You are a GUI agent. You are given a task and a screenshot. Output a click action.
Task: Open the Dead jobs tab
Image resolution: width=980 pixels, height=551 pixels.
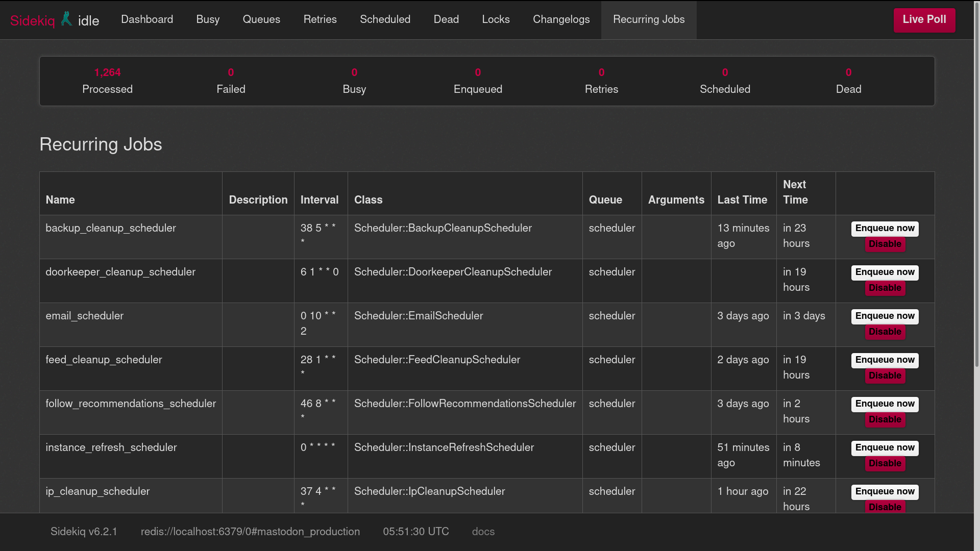(x=446, y=19)
